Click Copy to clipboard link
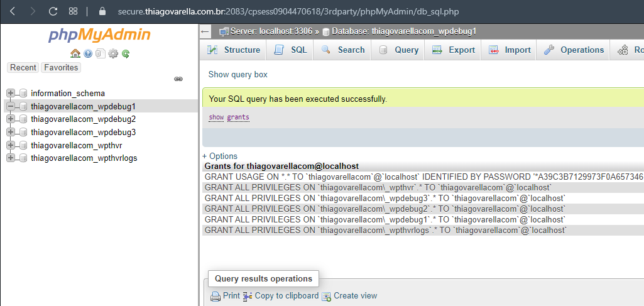 click(x=287, y=296)
